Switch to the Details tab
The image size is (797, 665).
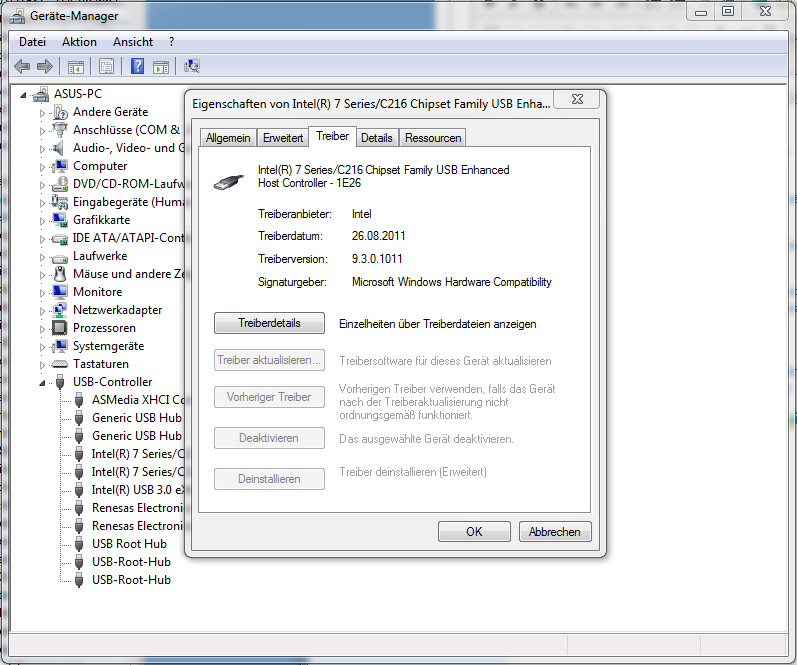[377, 138]
